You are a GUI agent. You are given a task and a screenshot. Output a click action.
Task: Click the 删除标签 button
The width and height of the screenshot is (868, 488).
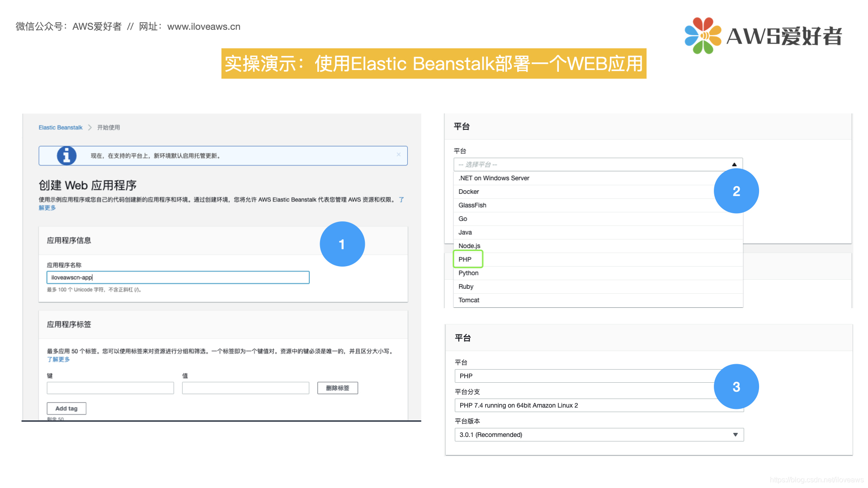coord(337,388)
